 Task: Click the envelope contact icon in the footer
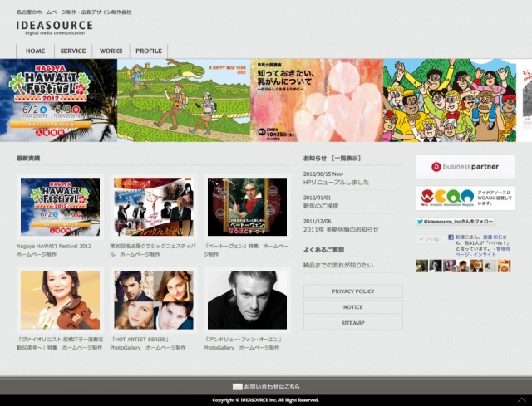[x=237, y=387]
